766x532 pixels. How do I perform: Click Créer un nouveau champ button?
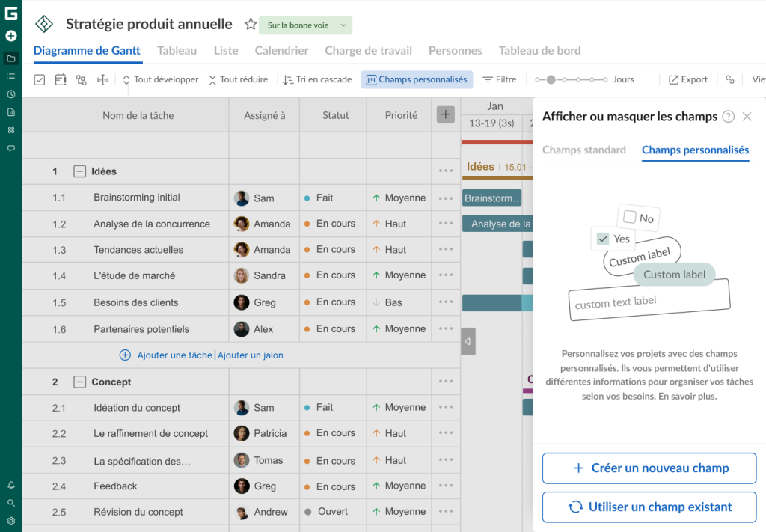(x=649, y=468)
